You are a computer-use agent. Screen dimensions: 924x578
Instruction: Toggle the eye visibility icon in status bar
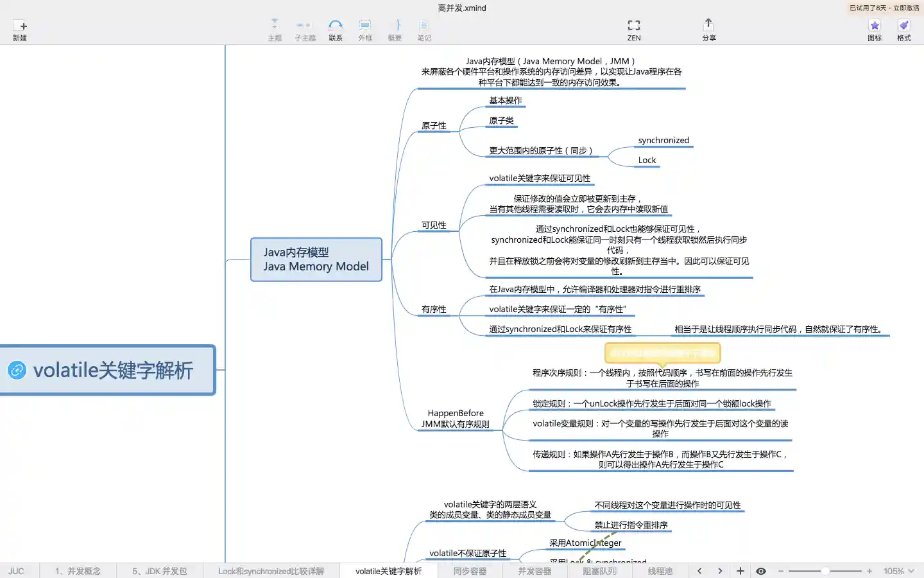point(761,571)
